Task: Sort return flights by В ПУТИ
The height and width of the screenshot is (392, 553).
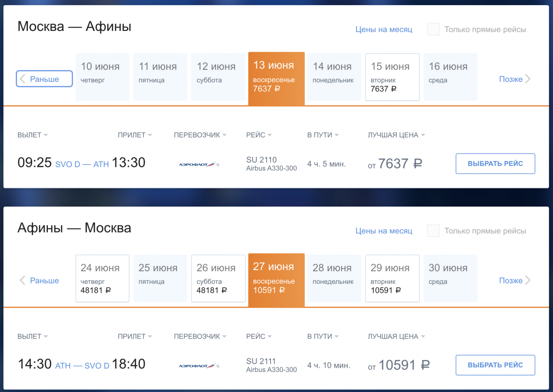Action: [x=323, y=336]
